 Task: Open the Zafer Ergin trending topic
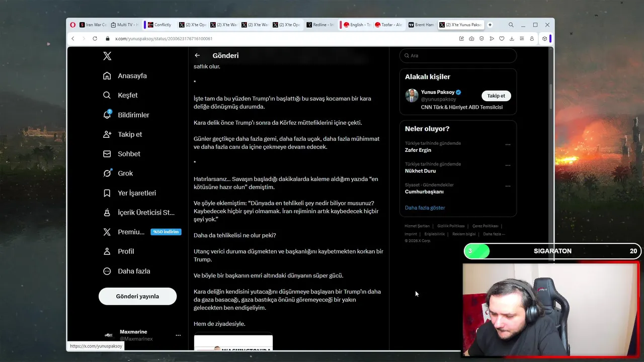click(x=418, y=150)
